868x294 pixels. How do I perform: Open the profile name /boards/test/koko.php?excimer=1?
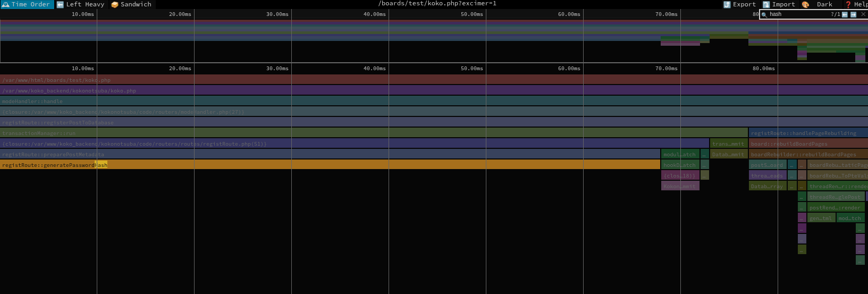point(437,4)
